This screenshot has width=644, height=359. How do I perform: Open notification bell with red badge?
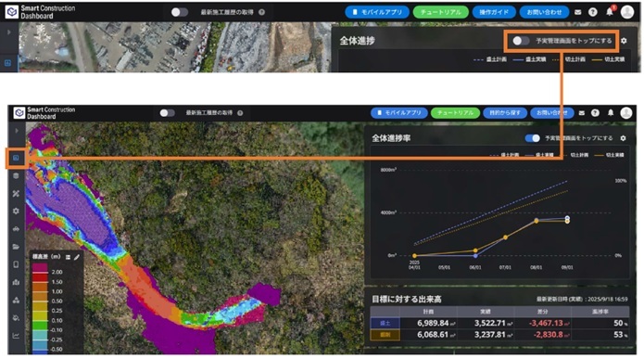[x=610, y=11]
